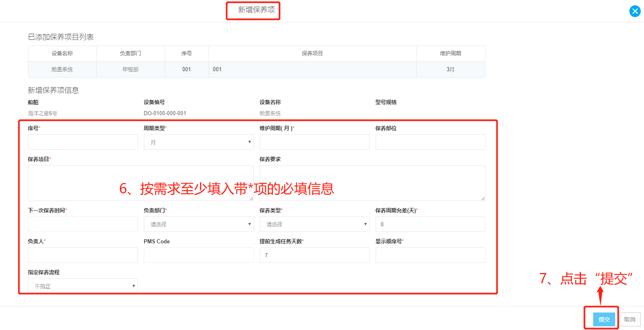
Task: Close the 新增保养项 dialog with the X icon
Action: (635, 11)
